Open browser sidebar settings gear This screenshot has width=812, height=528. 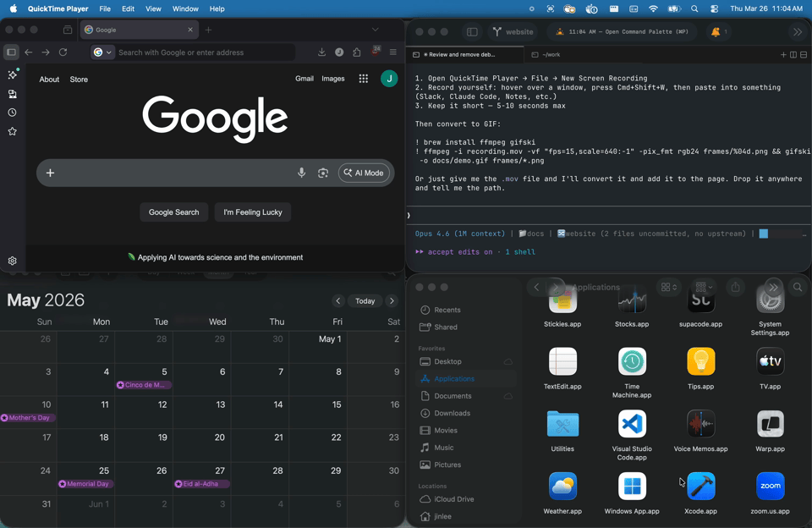[13, 261]
